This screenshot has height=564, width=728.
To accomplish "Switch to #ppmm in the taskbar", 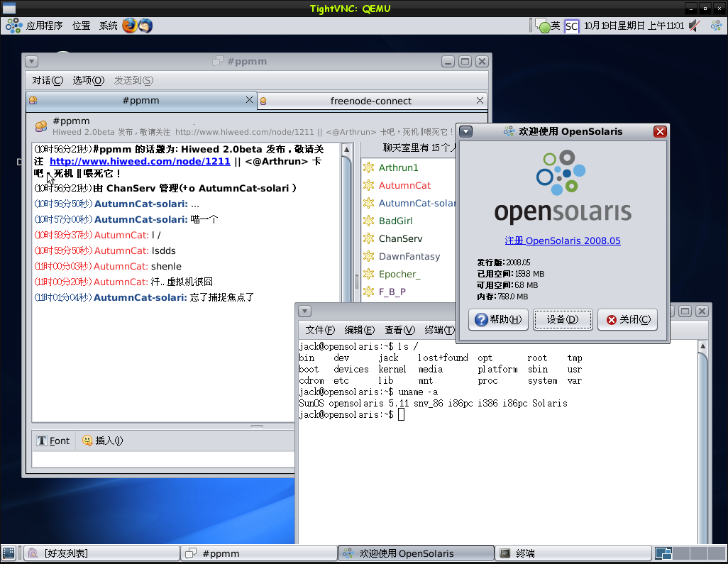I will click(258, 553).
